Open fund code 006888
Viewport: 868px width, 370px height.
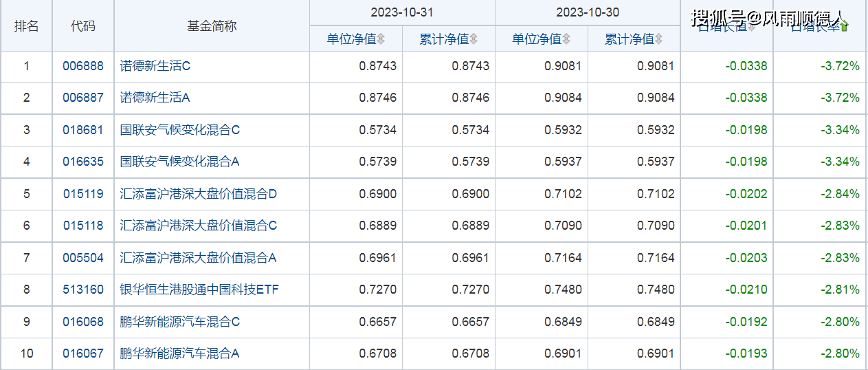point(83,66)
